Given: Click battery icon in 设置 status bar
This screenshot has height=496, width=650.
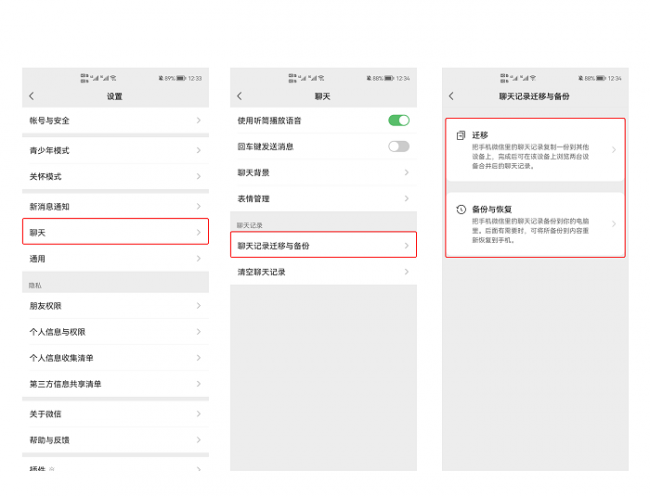Looking at the screenshot, I should tap(181, 78).
